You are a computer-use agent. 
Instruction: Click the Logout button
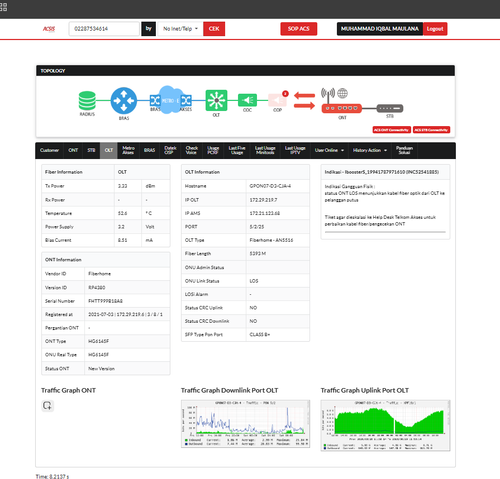tap(435, 29)
